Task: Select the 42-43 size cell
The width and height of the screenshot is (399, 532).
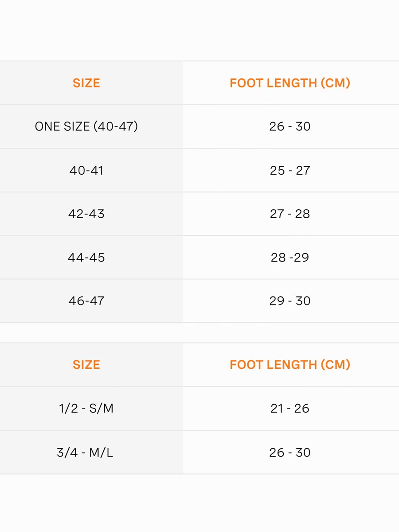Action: tap(86, 214)
